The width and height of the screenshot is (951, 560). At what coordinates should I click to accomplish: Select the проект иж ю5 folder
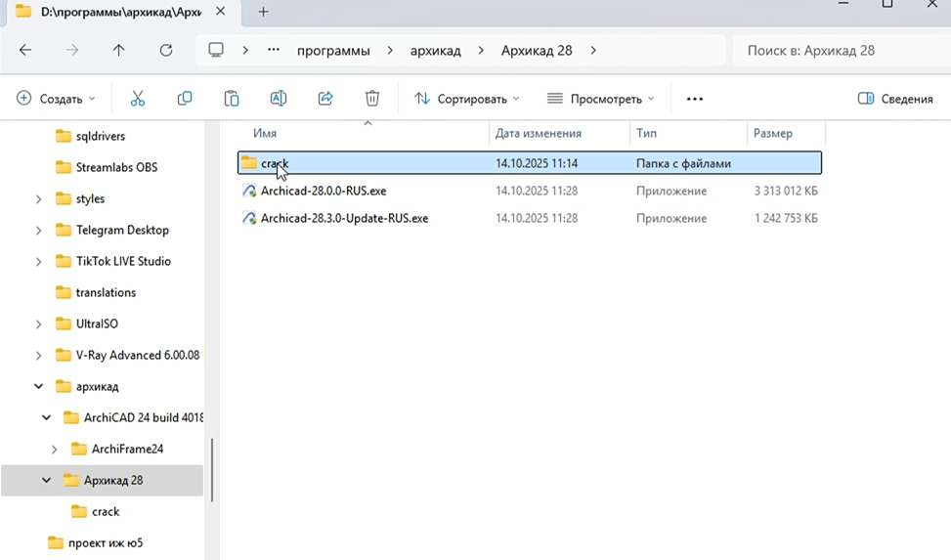(x=106, y=543)
